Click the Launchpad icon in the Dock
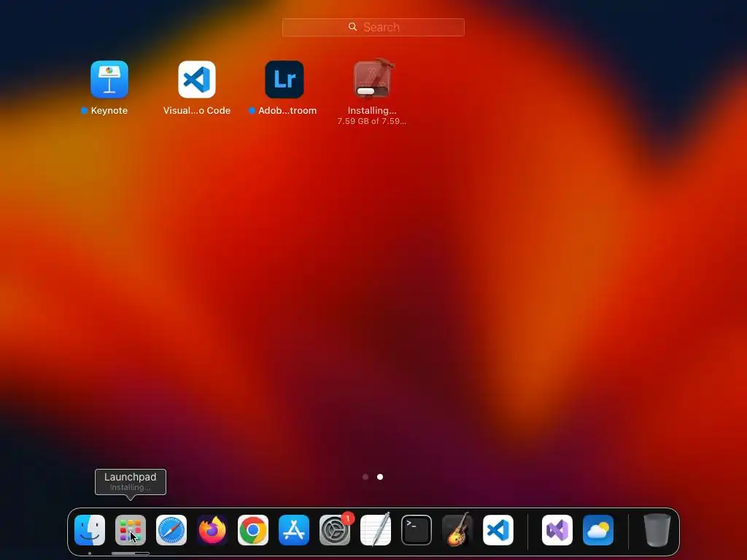The width and height of the screenshot is (747, 560). click(x=131, y=530)
